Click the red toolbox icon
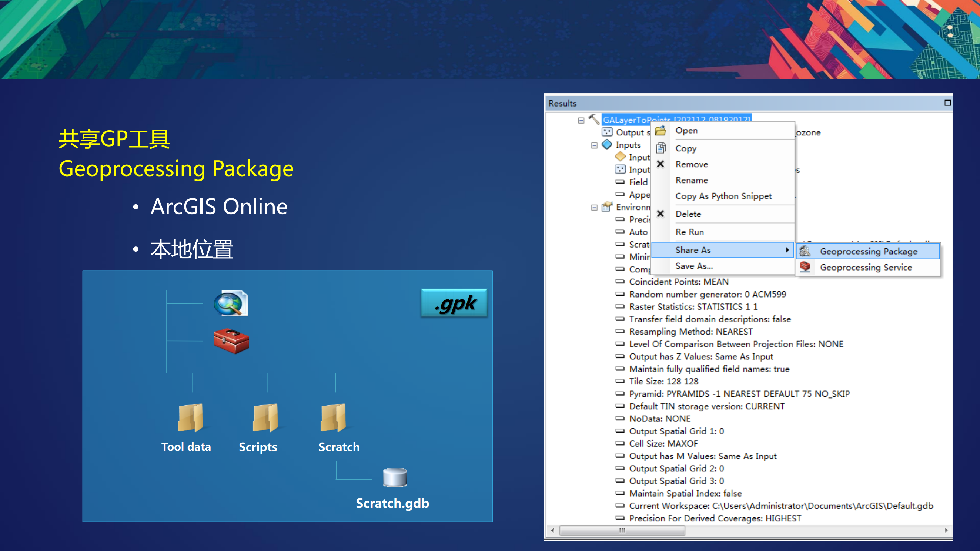Viewport: 980px width, 551px height. tap(231, 341)
